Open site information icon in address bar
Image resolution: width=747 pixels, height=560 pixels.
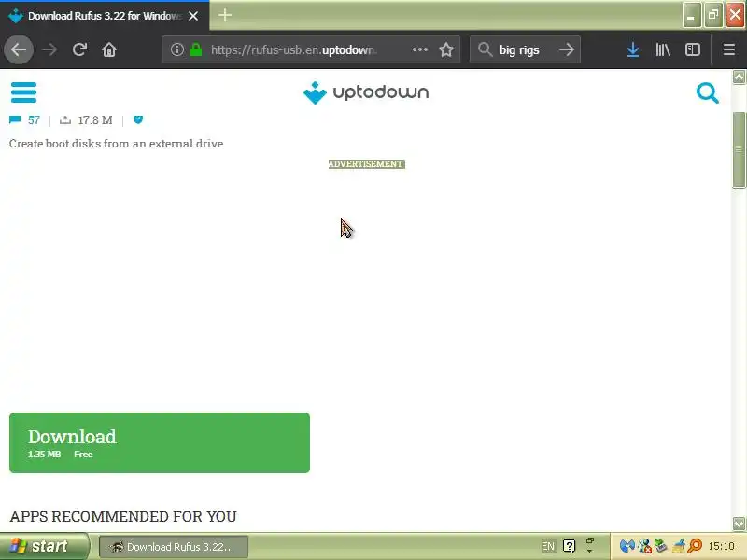pyautogui.click(x=176, y=49)
